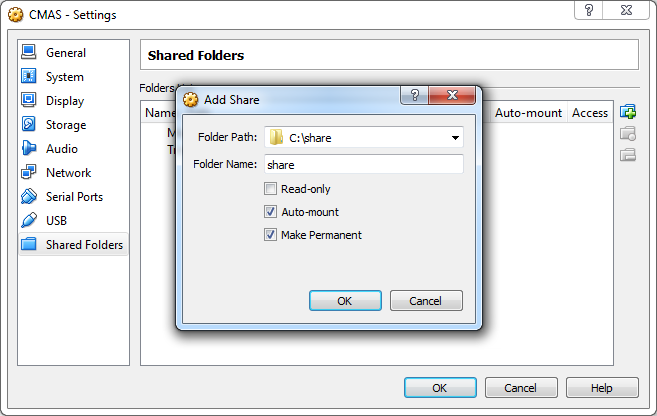The height and width of the screenshot is (416, 657).
Task: Cancel the Add Share dialog
Action: click(426, 301)
